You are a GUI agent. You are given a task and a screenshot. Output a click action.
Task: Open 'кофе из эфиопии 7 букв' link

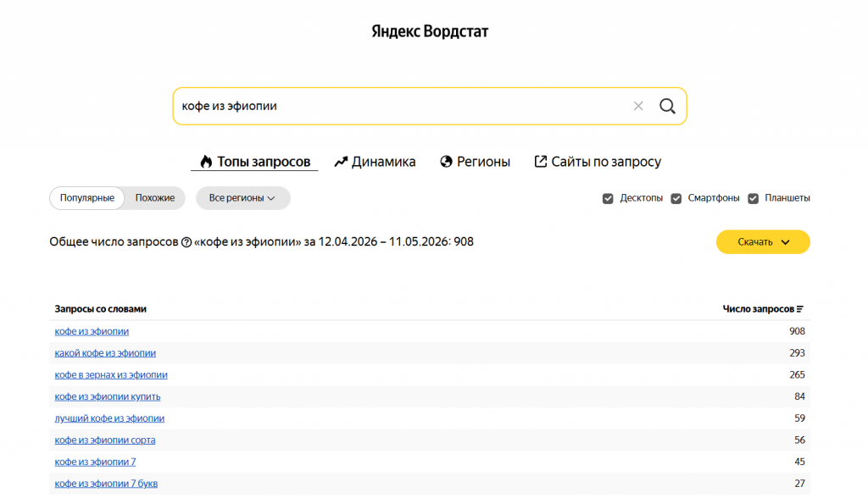click(106, 484)
